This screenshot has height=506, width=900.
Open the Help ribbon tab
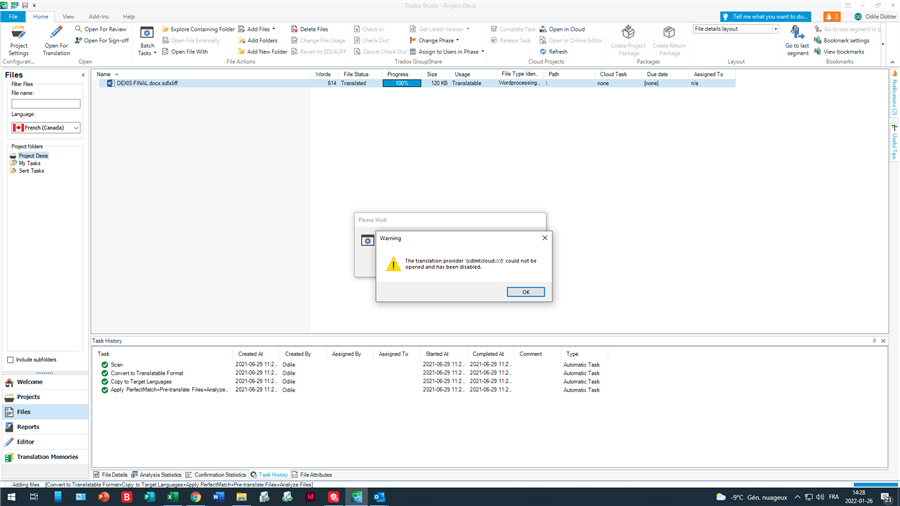(129, 17)
